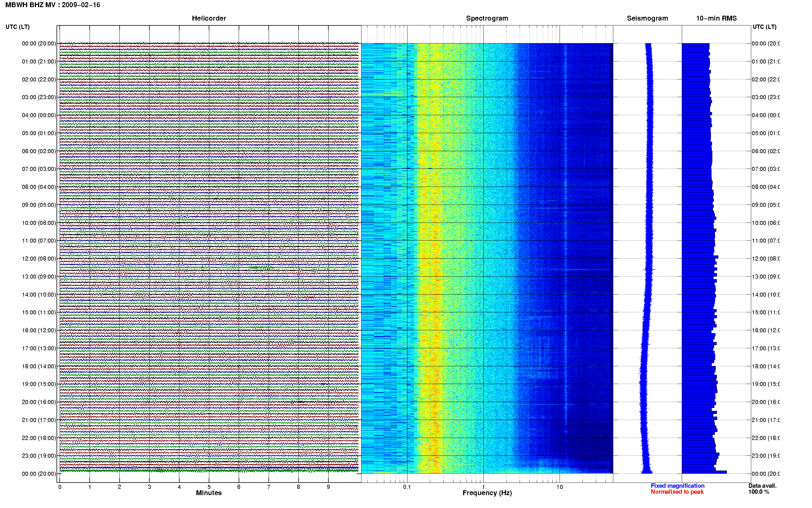Click the left '22:00 (18:00)' time label
The width and height of the screenshot is (812, 508).
coord(39,438)
